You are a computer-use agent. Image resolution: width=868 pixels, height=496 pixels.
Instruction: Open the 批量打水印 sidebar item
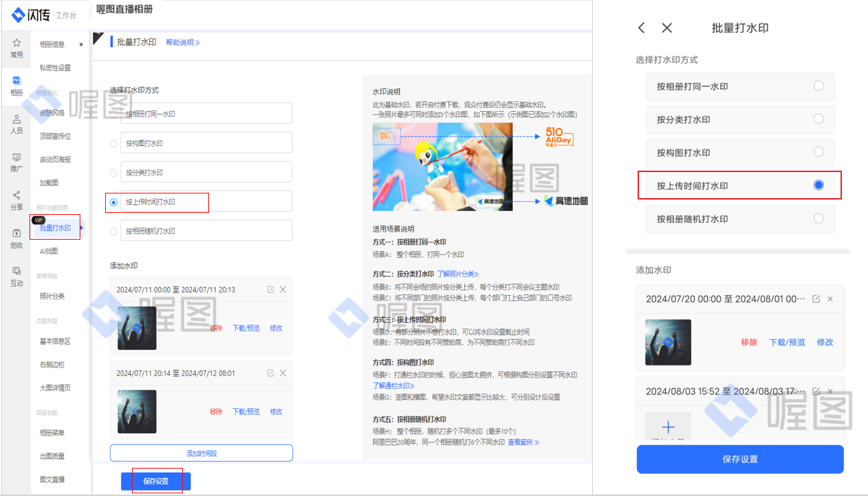click(x=56, y=228)
